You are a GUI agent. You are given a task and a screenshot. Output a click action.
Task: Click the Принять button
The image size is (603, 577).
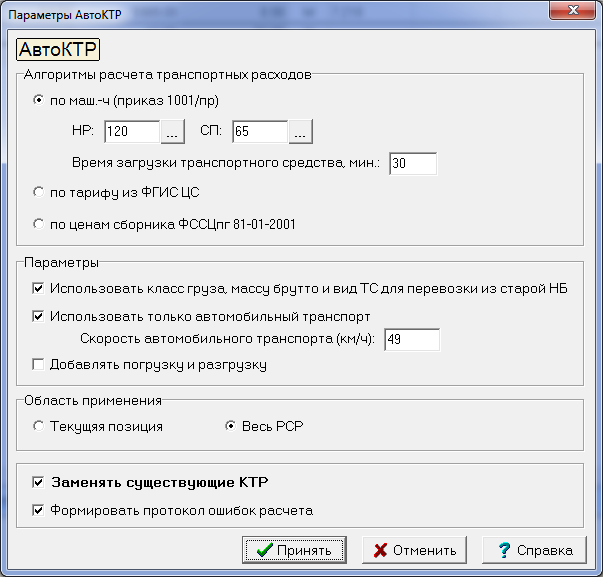pyautogui.click(x=294, y=550)
